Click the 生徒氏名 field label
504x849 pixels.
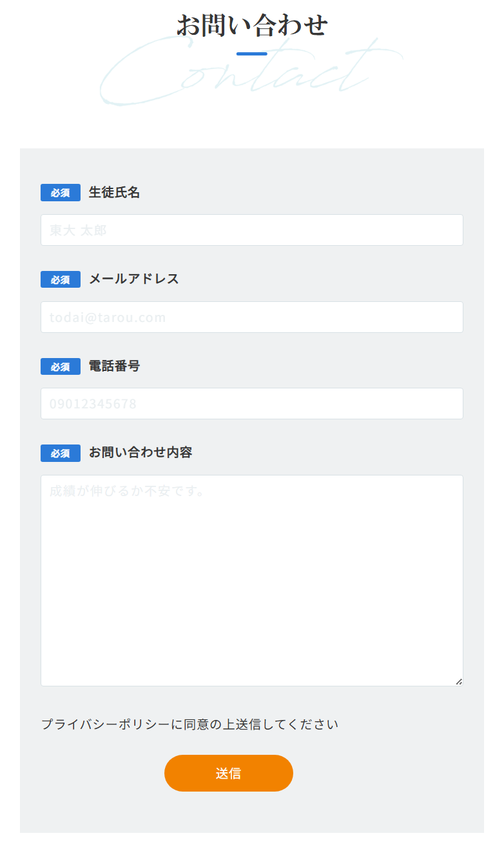[114, 192]
